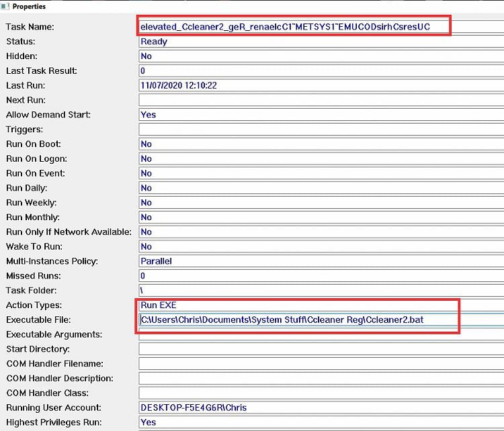Click the 'Run Weekly:' label
The width and height of the screenshot is (504, 431).
pyautogui.click(x=31, y=203)
